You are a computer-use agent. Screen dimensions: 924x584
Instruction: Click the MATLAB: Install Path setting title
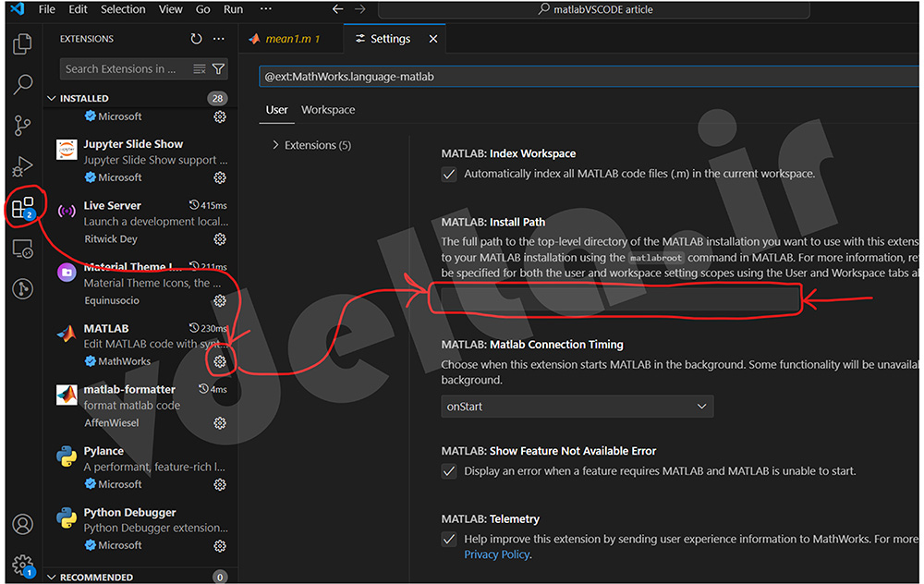[493, 222]
